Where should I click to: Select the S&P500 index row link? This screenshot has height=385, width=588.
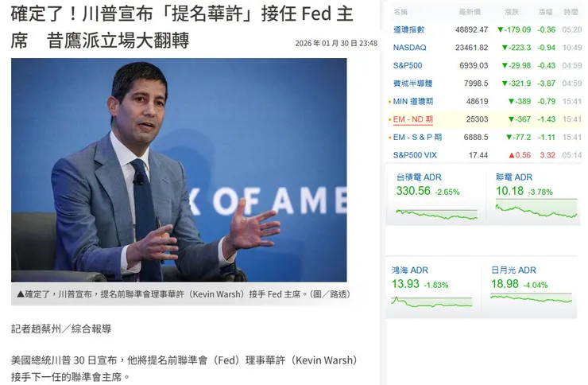coord(408,66)
